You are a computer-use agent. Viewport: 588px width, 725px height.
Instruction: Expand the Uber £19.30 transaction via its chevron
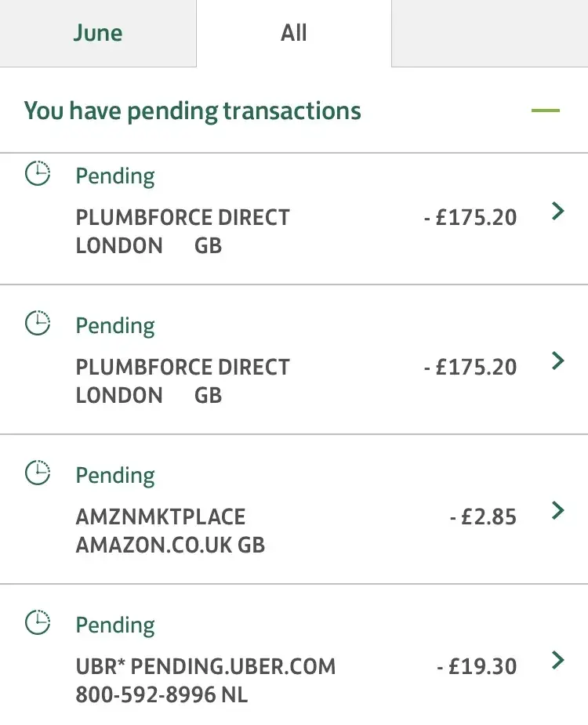tap(557, 660)
